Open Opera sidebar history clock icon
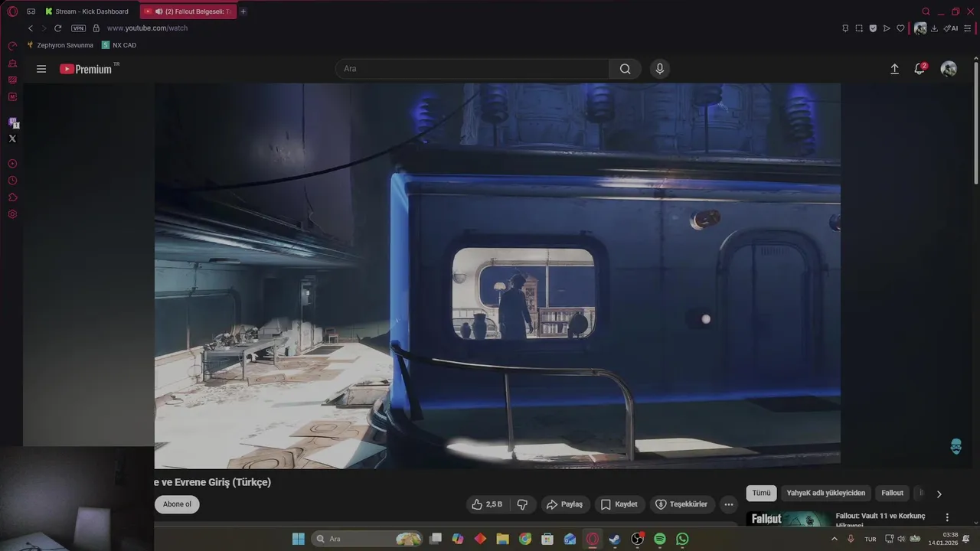The width and height of the screenshot is (980, 551). click(x=12, y=181)
